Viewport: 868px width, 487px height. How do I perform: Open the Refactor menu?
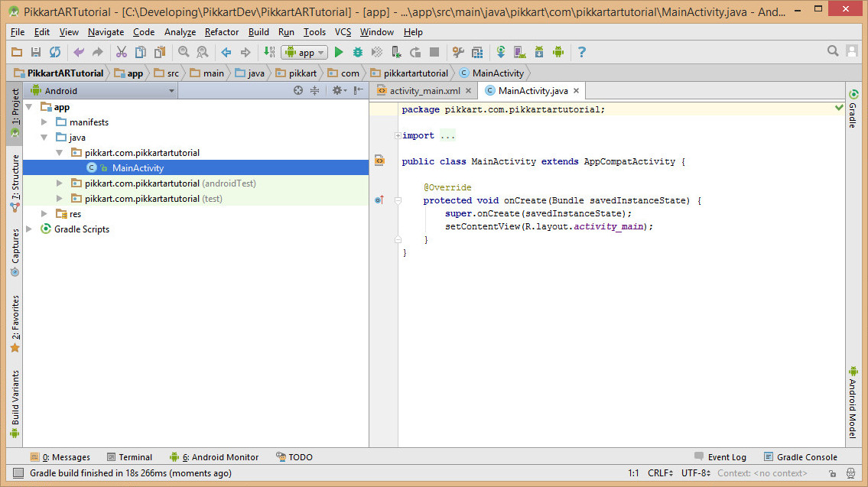(x=222, y=32)
